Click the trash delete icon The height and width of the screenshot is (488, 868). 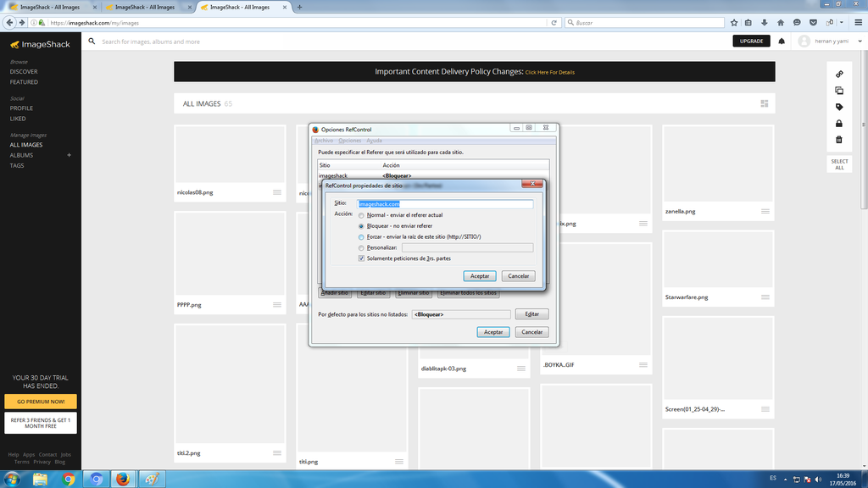click(x=839, y=140)
